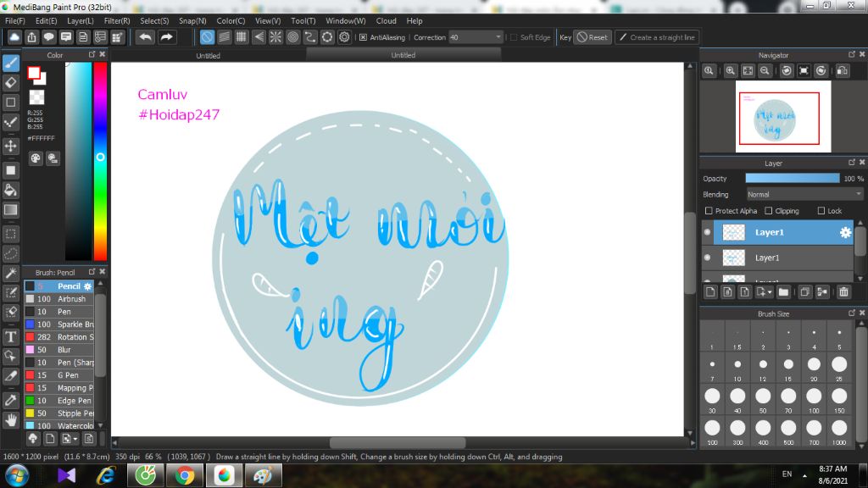Hide the second Layer1

pos(708,258)
